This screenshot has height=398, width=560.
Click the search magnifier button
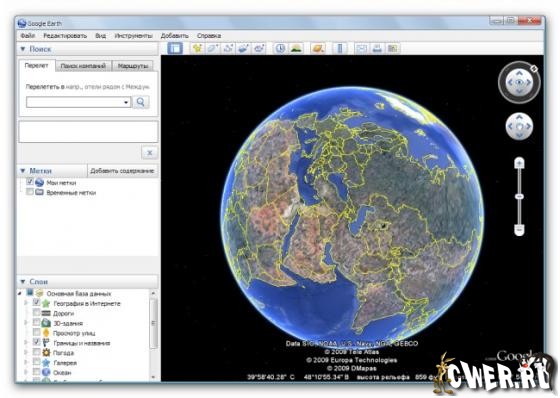[x=141, y=102]
